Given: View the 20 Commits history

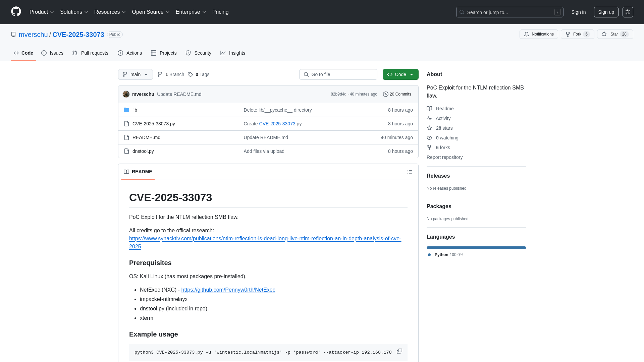Looking at the screenshot, I should point(397,94).
